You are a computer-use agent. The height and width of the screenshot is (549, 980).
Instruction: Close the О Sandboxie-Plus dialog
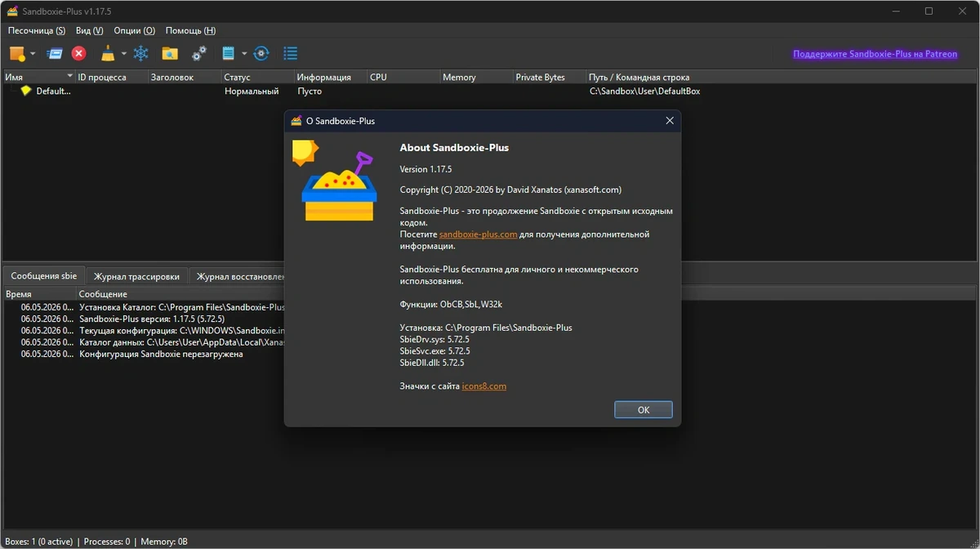click(670, 121)
